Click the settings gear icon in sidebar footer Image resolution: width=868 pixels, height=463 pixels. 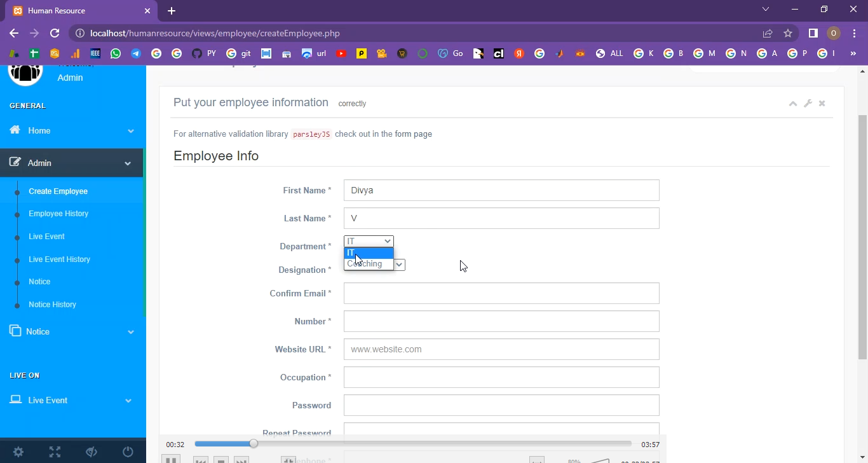[x=18, y=452]
